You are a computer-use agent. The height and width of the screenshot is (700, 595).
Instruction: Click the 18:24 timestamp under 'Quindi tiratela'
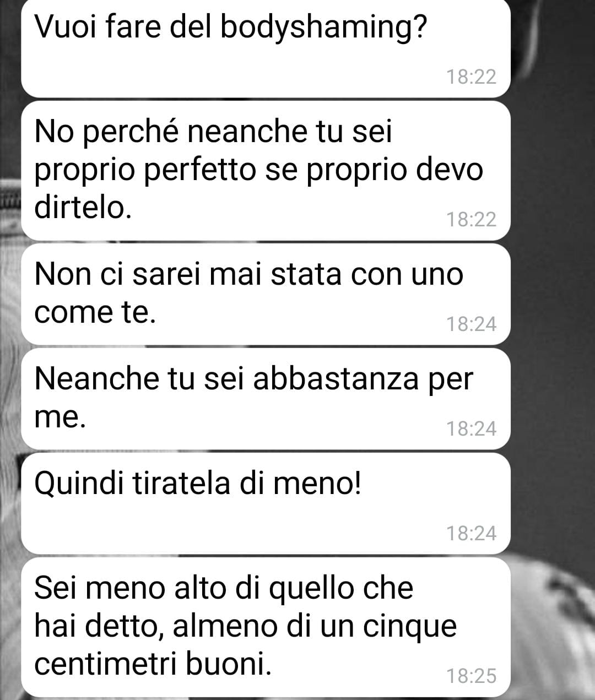[x=471, y=533]
